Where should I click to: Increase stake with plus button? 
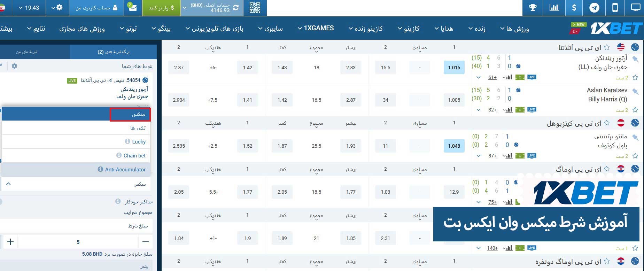pos(10,242)
